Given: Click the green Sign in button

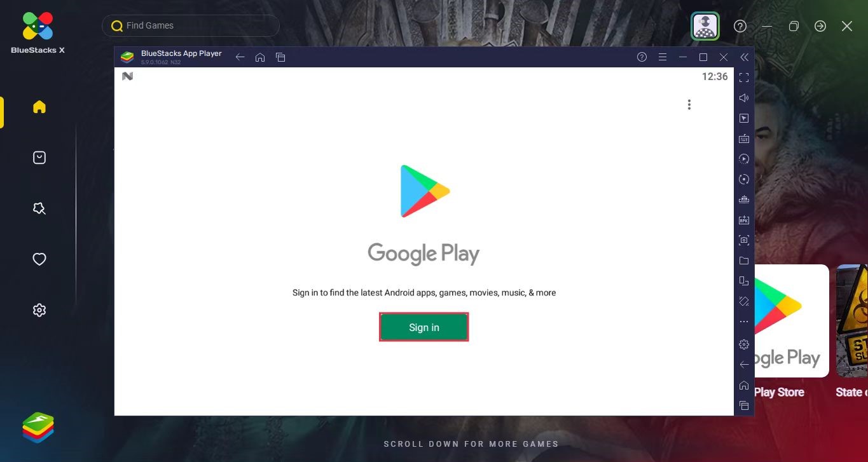Looking at the screenshot, I should [424, 327].
